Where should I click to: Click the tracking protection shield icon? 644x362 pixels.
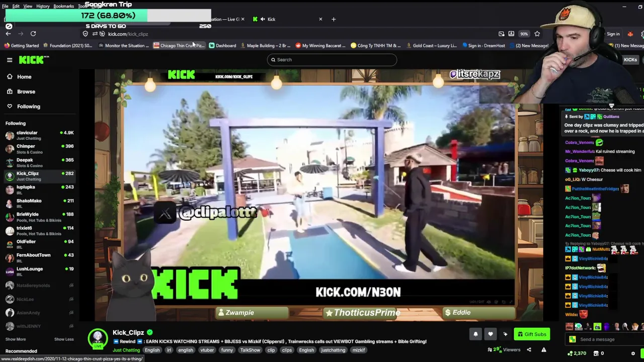tap(86, 34)
